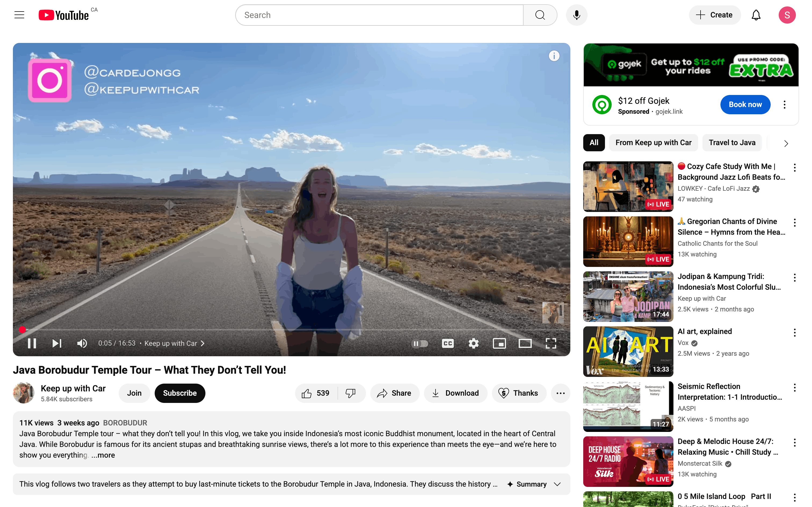812x507 pixels.
Task: Open the notifications bell
Action: (756, 15)
